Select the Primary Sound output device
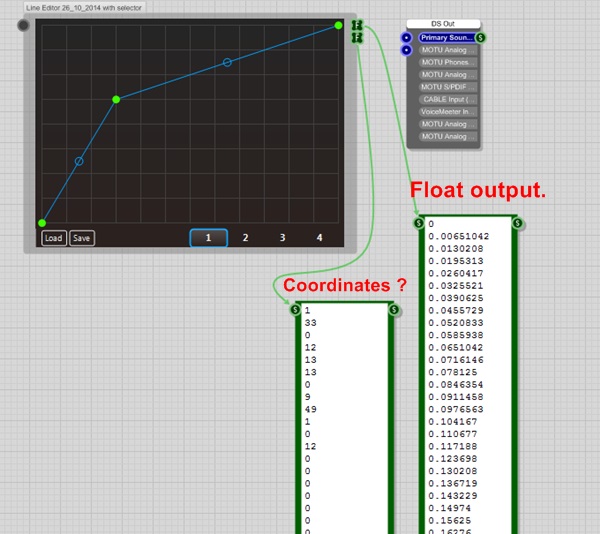The image size is (600, 534). pyautogui.click(x=446, y=37)
